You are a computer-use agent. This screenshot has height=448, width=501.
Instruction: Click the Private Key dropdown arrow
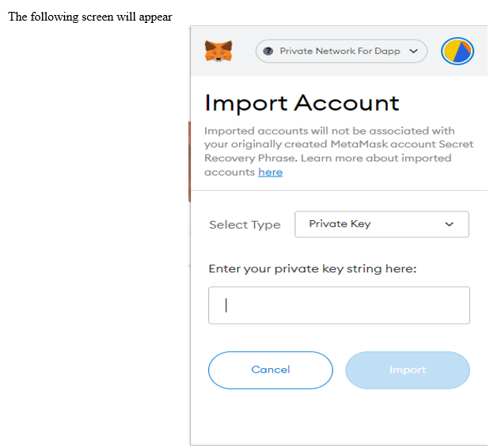(x=450, y=224)
